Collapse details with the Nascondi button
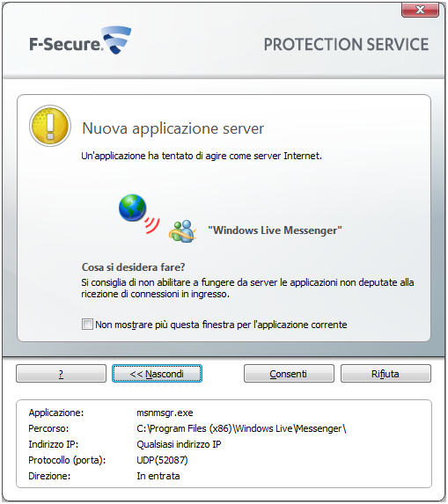 pos(157,374)
